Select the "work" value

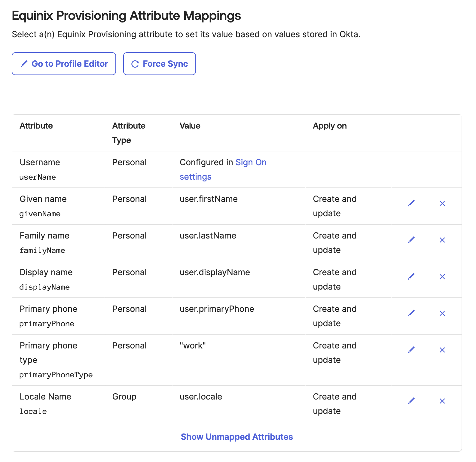tap(193, 345)
